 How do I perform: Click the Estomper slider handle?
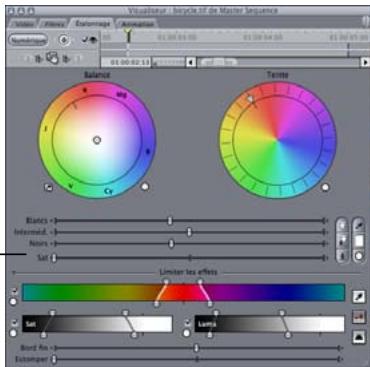(x=54, y=359)
